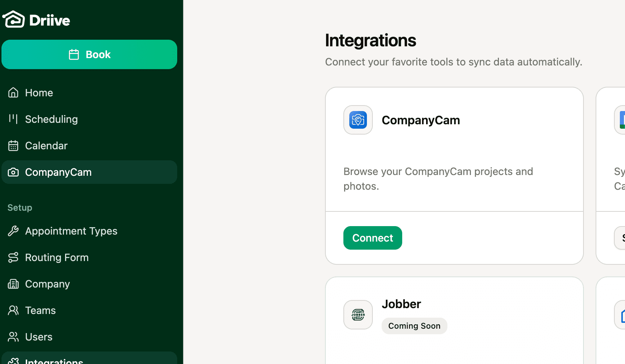Click the Scheduling icon
The width and height of the screenshot is (625, 364).
click(13, 119)
